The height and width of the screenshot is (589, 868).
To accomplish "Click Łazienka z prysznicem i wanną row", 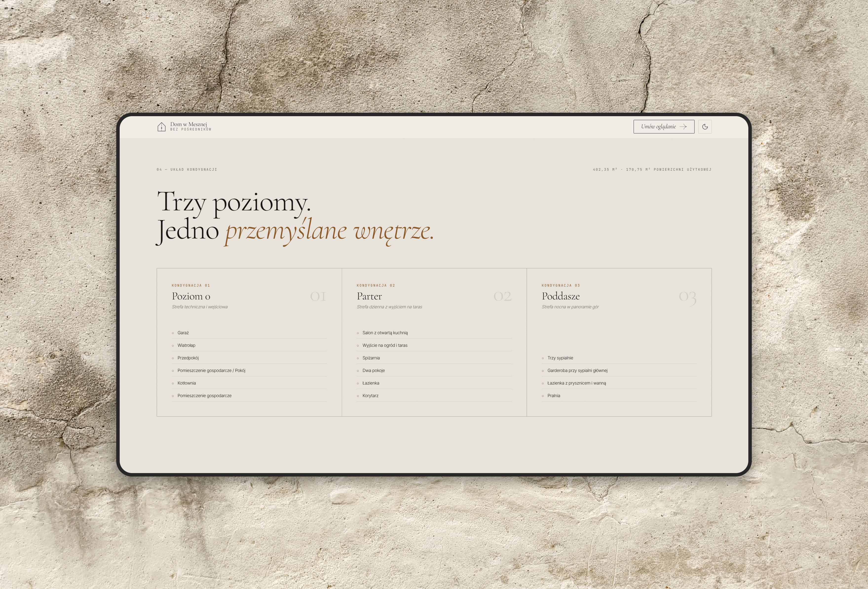I will click(619, 383).
